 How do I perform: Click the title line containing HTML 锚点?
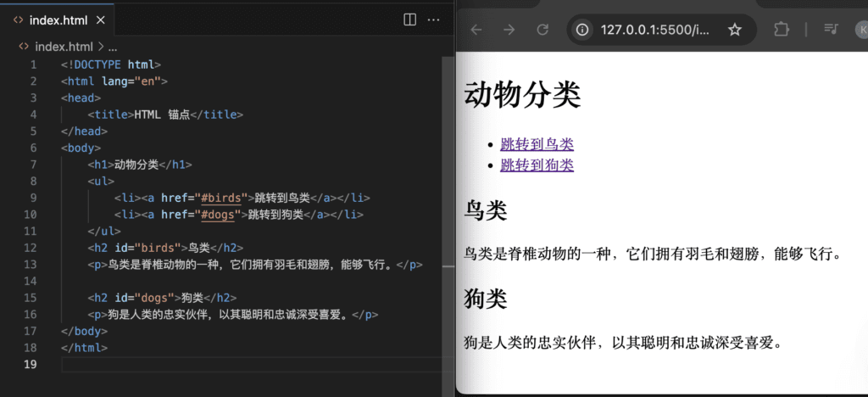(x=165, y=115)
